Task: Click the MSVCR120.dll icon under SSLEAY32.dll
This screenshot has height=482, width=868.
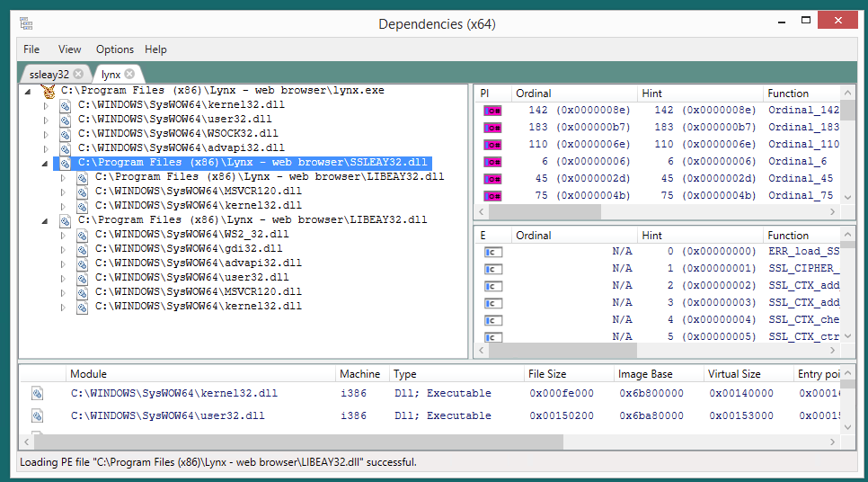Action: click(82, 192)
